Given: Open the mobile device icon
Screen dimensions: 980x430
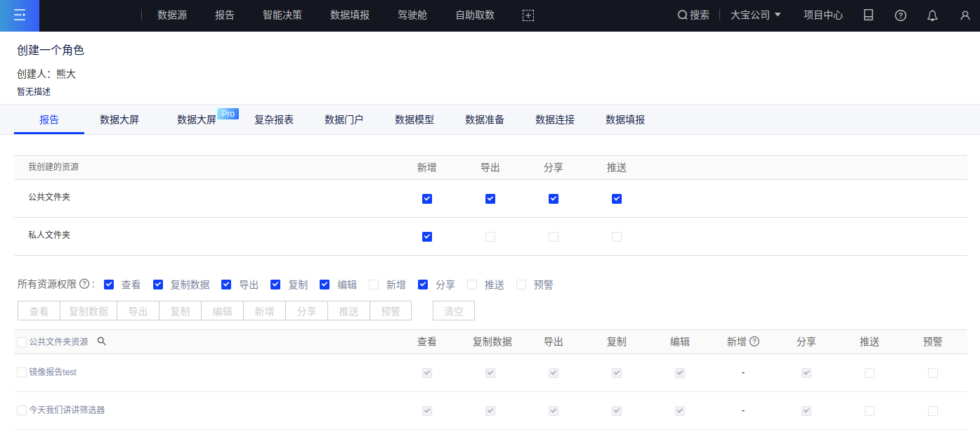Looking at the screenshot, I should pos(868,15).
